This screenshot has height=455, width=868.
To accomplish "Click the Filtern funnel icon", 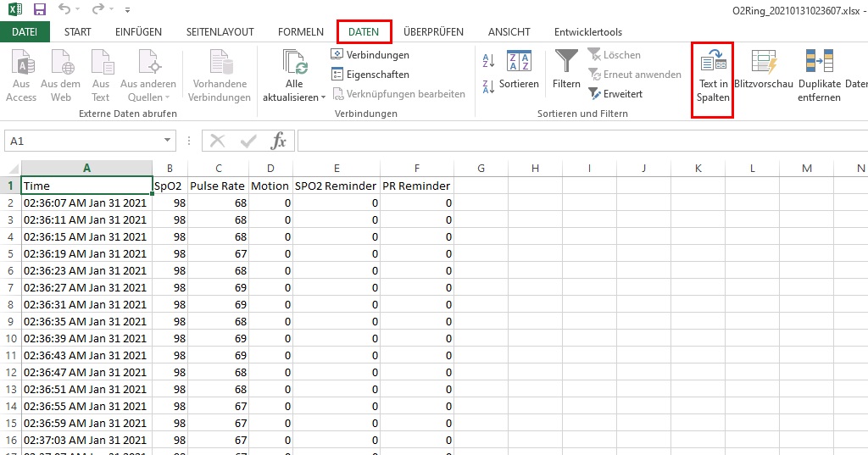I will point(566,63).
